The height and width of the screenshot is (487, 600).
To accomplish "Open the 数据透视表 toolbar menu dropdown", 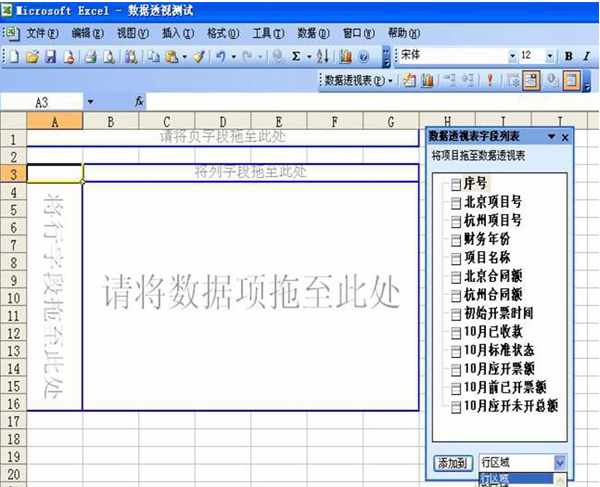I will click(359, 81).
